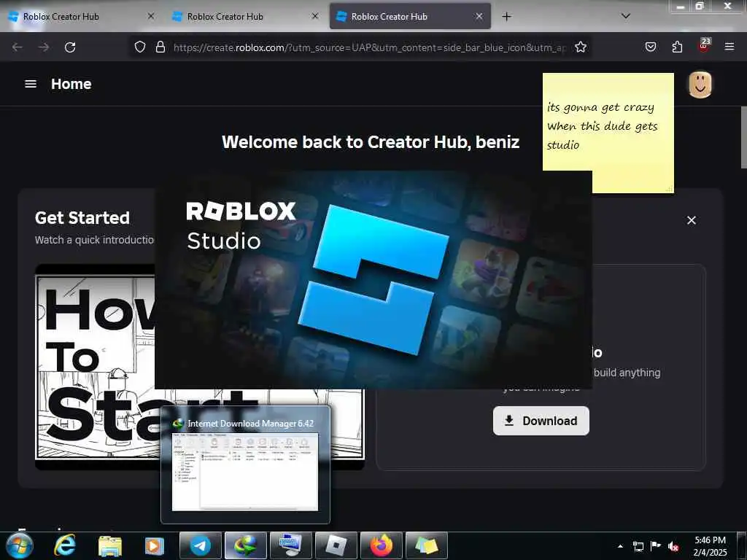Click the Internet Download Manager taskbar icon
The width and height of the screenshot is (747, 560).
click(246, 545)
